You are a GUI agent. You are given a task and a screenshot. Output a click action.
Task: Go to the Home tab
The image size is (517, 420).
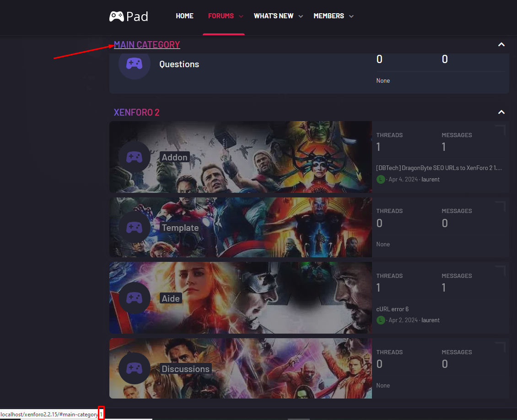tap(184, 16)
